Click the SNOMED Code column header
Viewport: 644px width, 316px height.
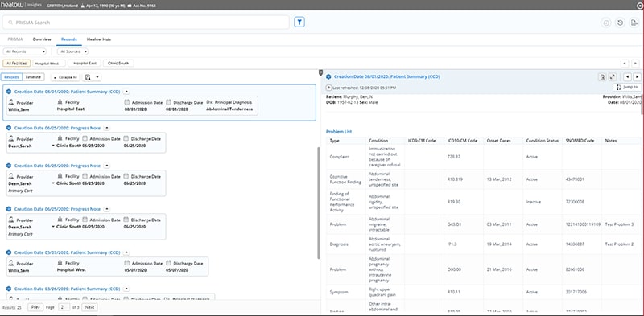click(580, 141)
